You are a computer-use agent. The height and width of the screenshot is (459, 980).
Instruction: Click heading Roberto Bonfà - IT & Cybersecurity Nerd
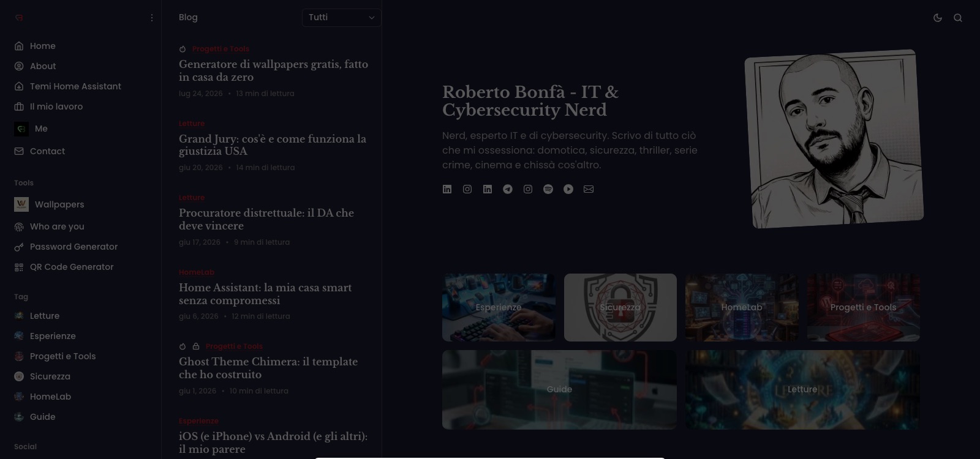coord(530,101)
